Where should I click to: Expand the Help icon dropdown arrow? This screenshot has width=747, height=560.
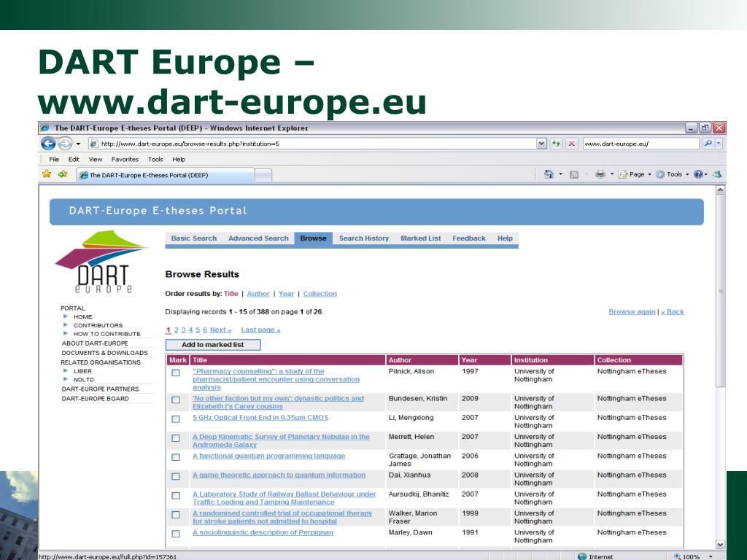(x=706, y=174)
